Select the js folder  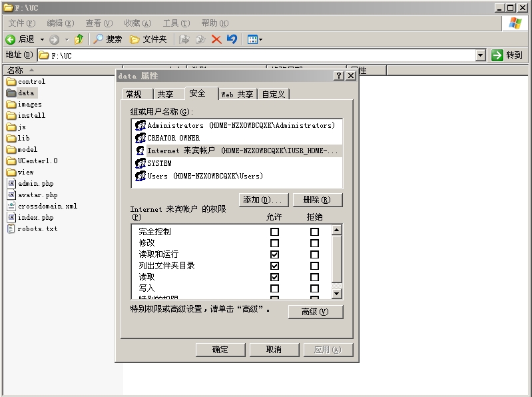[x=16, y=127]
